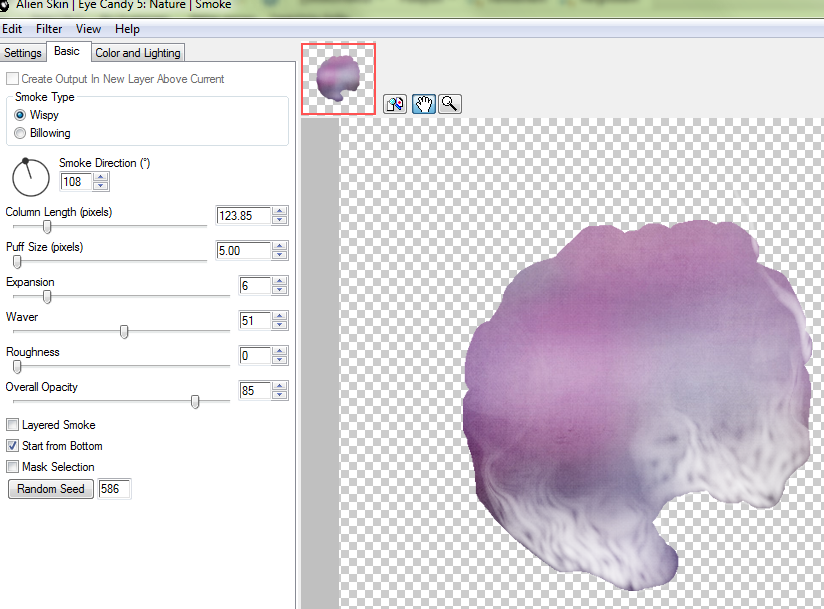824x609 pixels.
Task: Increase Smoke Direction with up arrow
Action: 100,178
